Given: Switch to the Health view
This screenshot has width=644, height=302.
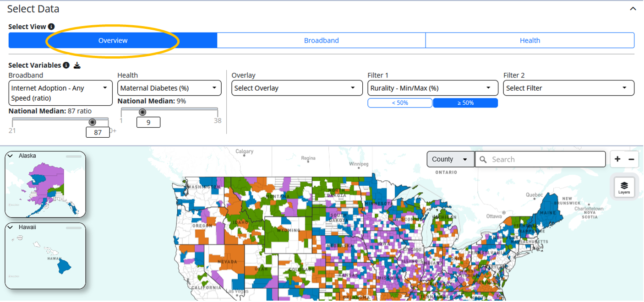Looking at the screenshot, I should click(530, 40).
